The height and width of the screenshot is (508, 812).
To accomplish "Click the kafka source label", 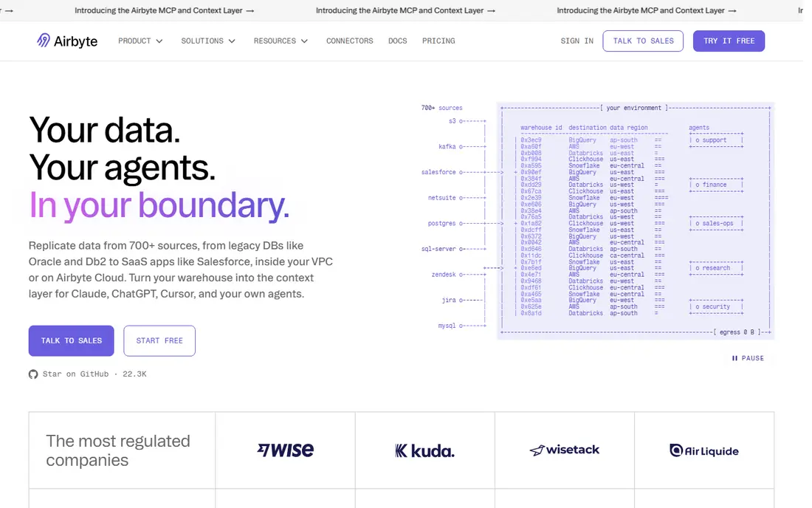I will point(447,146).
